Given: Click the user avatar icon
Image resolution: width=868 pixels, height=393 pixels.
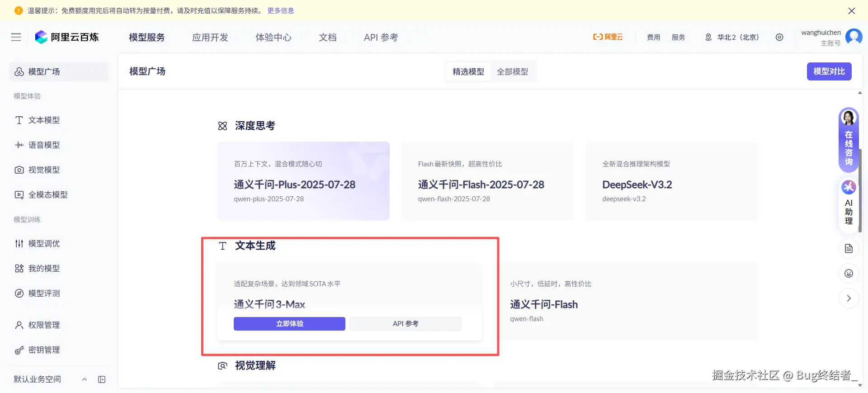Looking at the screenshot, I should 854,36.
